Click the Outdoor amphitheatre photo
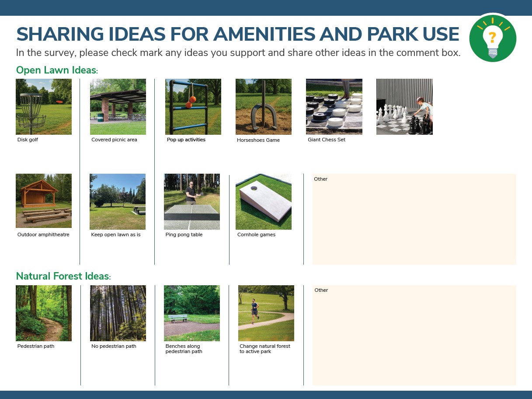Viewport: 532px width, 399px height. point(44,201)
